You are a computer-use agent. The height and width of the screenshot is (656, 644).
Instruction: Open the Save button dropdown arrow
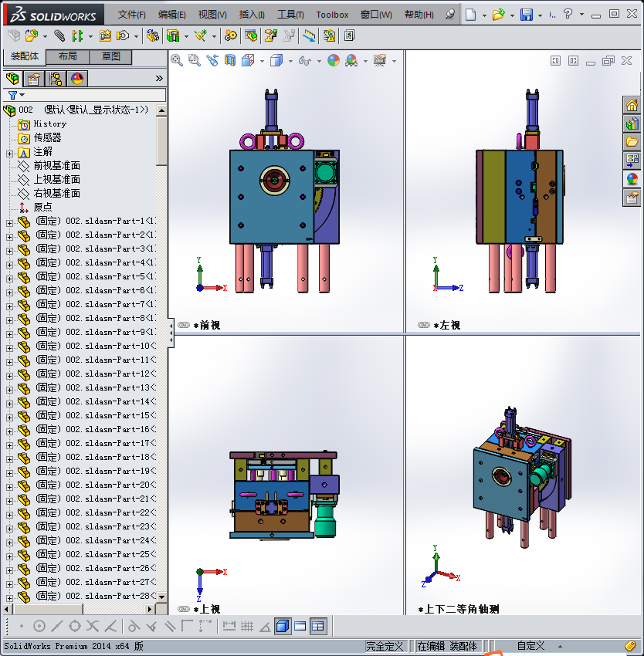point(540,15)
